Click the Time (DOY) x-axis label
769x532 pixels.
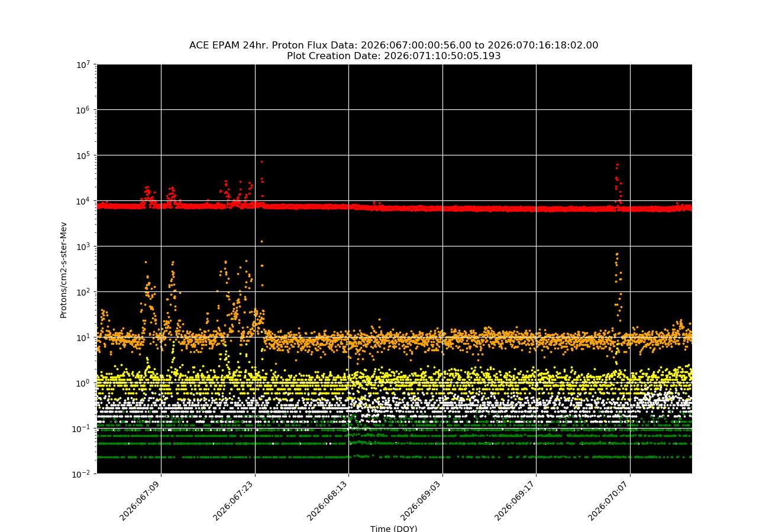393,528
